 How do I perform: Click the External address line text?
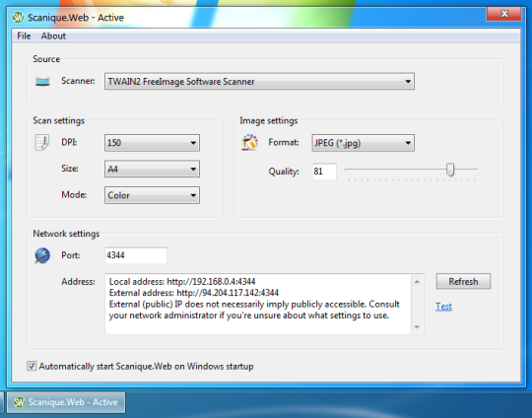(x=194, y=293)
